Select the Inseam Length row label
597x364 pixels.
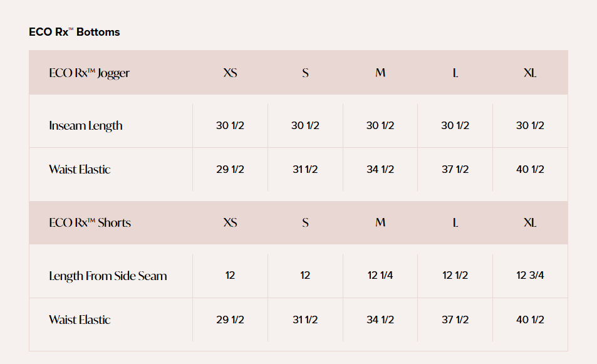point(86,125)
